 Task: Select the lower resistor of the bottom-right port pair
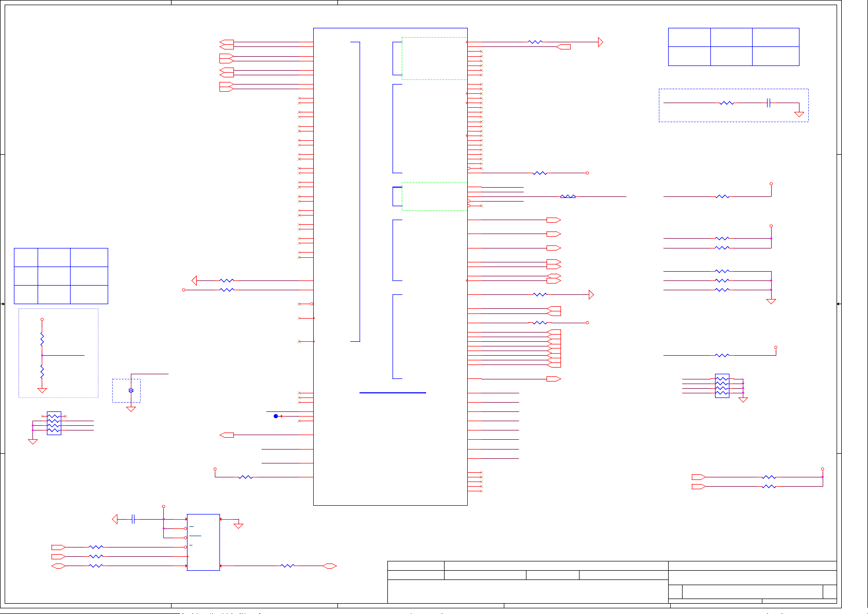pos(769,487)
